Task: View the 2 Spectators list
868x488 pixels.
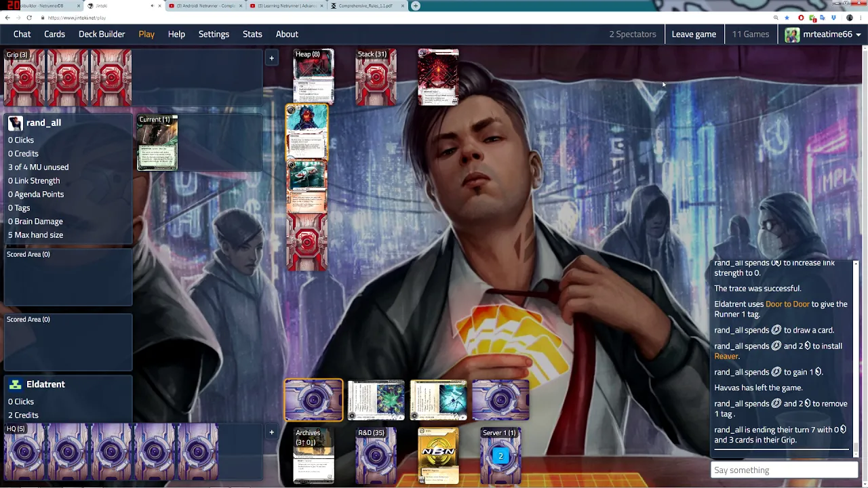Action: pyautogui.click(x=632, y=34)
